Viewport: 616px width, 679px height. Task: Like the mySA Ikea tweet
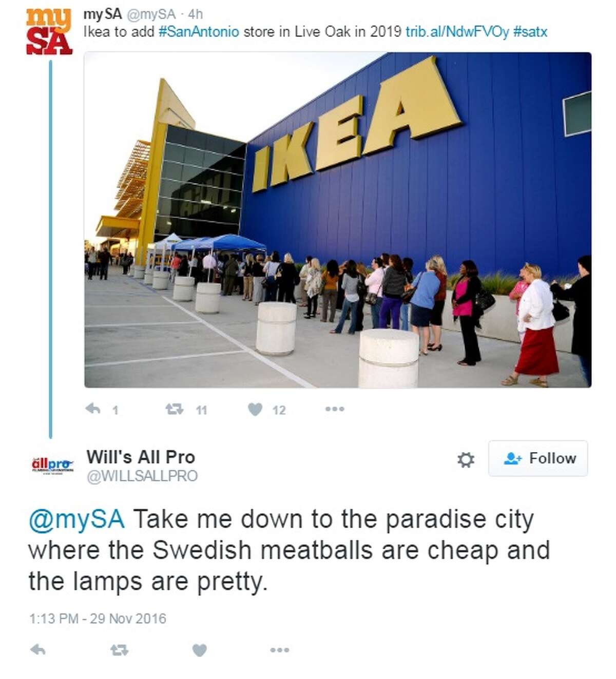click(255, 409)
